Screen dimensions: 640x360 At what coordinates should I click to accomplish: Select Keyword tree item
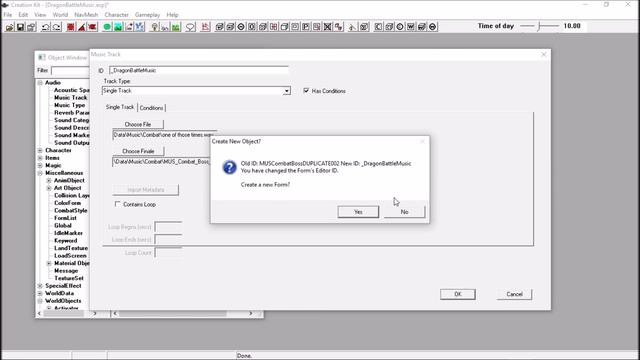[66, 240]
